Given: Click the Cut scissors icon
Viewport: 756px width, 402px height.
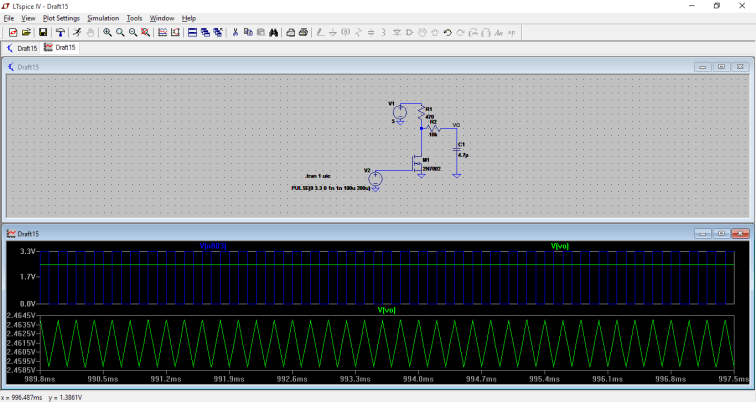Looking at the screenshot, I should pos(235,32).
